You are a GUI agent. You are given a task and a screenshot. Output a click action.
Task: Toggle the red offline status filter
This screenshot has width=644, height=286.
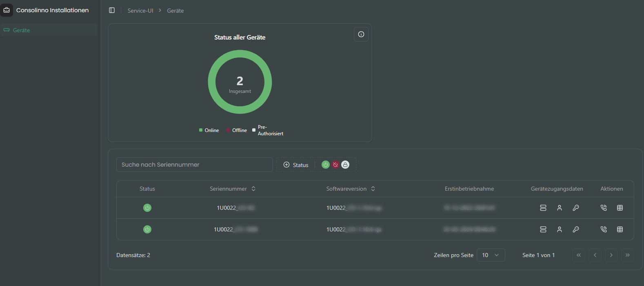tap(335, 165)
